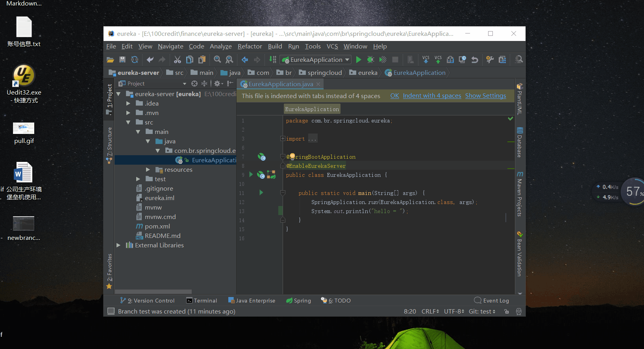Expand External Libraries node
644x349 pixels.
118,245
